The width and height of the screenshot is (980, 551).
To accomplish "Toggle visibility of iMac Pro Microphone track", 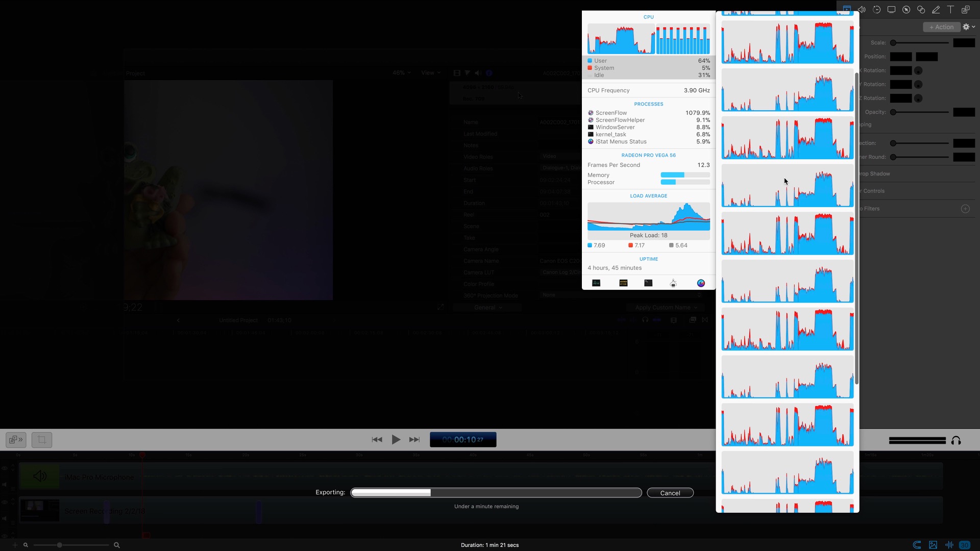I will [x=5, y=468].
